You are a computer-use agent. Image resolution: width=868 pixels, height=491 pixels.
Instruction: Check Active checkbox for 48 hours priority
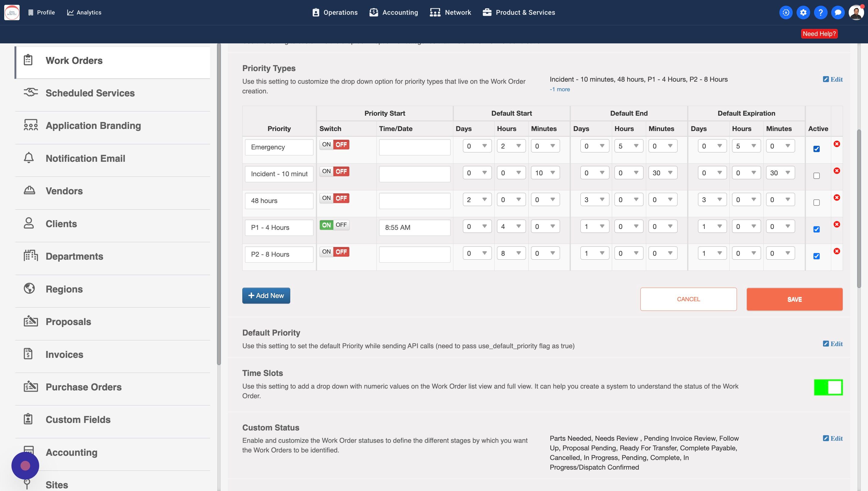click(x=816, y=203)
